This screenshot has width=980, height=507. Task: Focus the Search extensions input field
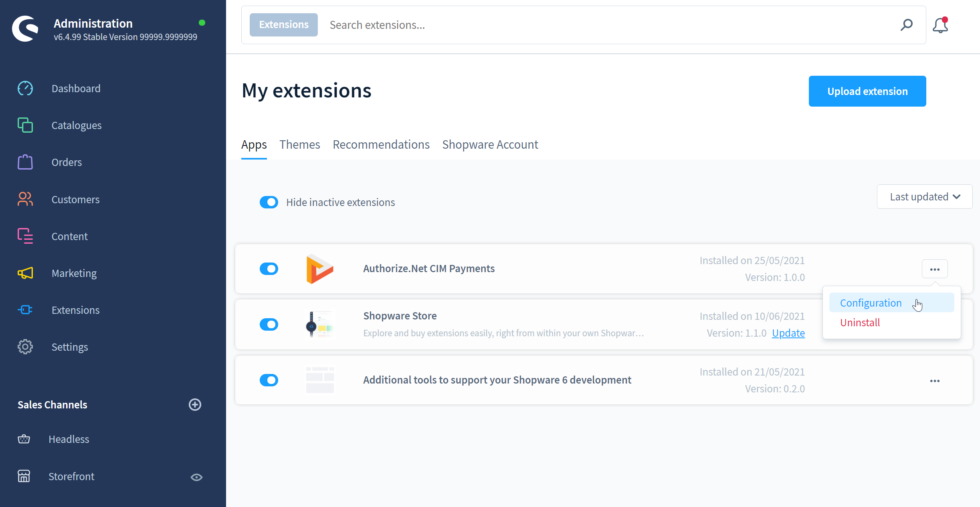tap(609, 25)
